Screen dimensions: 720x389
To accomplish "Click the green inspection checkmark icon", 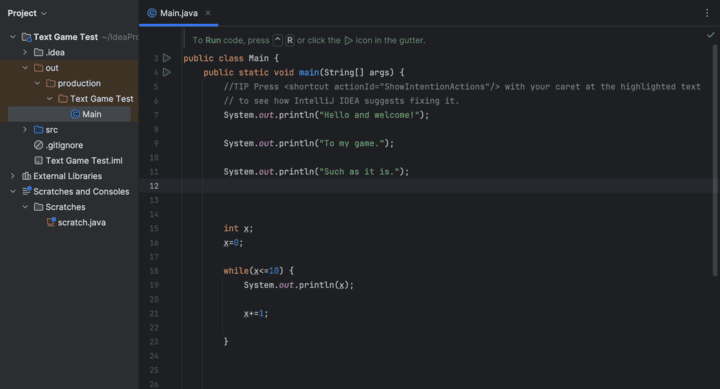I will (710, 35).
